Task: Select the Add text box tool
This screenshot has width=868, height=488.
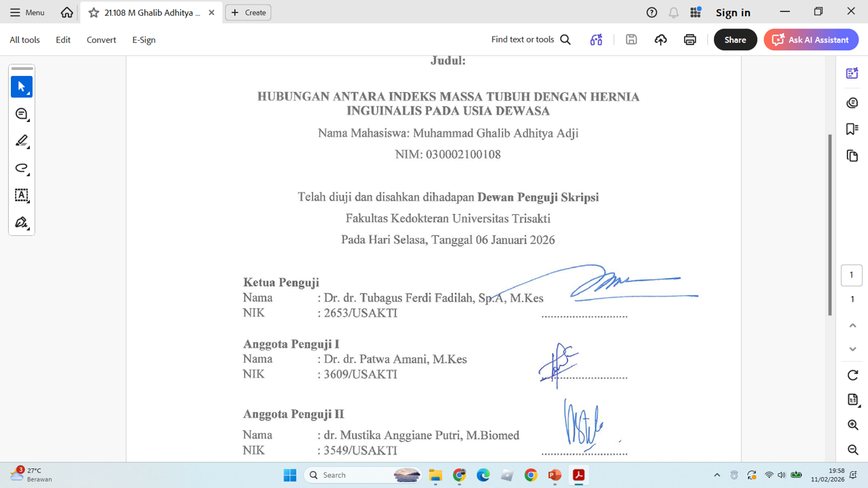Action: tap(22, 195)
